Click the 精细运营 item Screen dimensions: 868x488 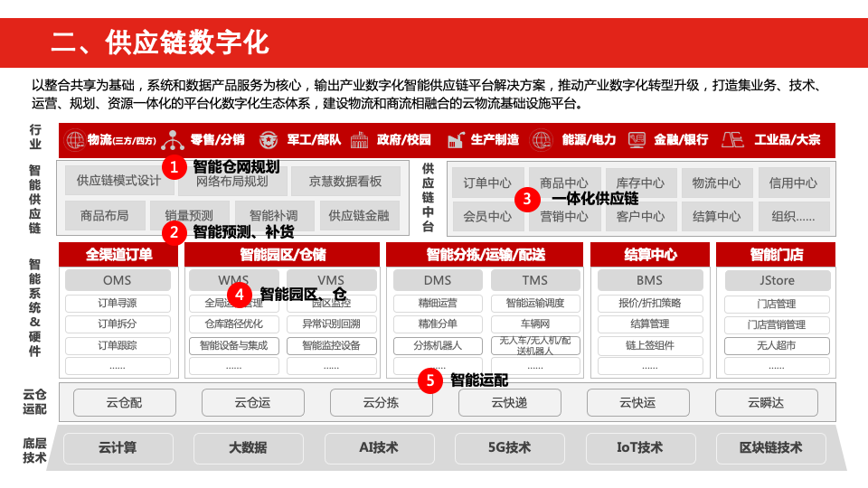point(438,304)
